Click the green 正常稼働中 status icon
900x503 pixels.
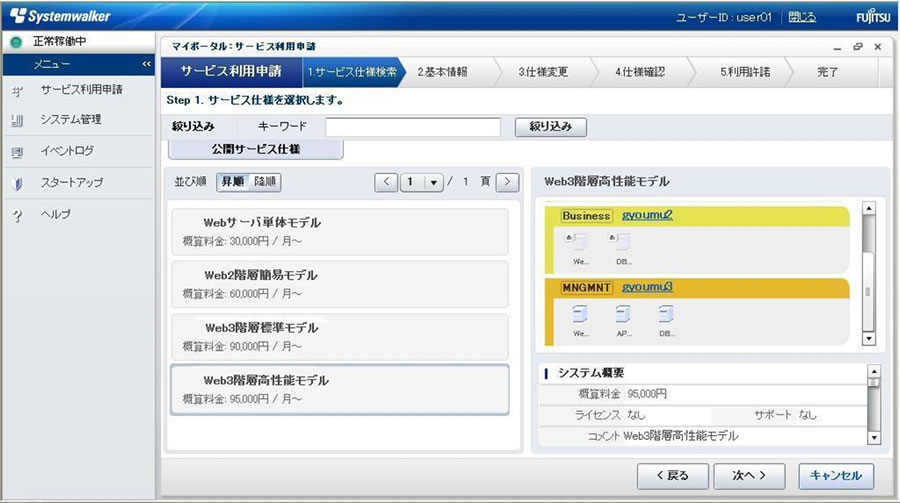(x=16, y=43)
